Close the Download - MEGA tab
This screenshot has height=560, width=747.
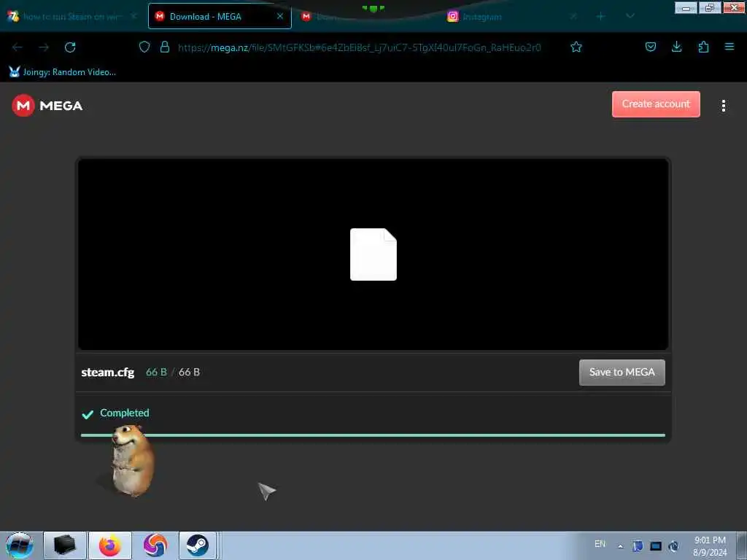(x=280, y=16)
